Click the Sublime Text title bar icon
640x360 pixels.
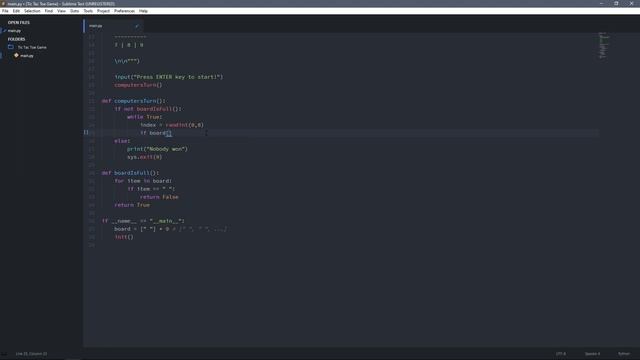tap(4, 4)
